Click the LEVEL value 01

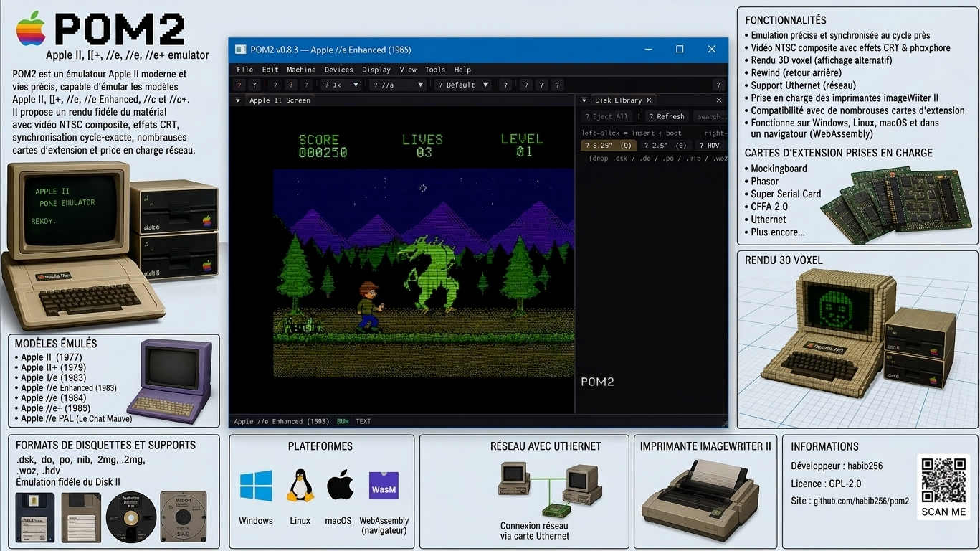click(524, 152)
